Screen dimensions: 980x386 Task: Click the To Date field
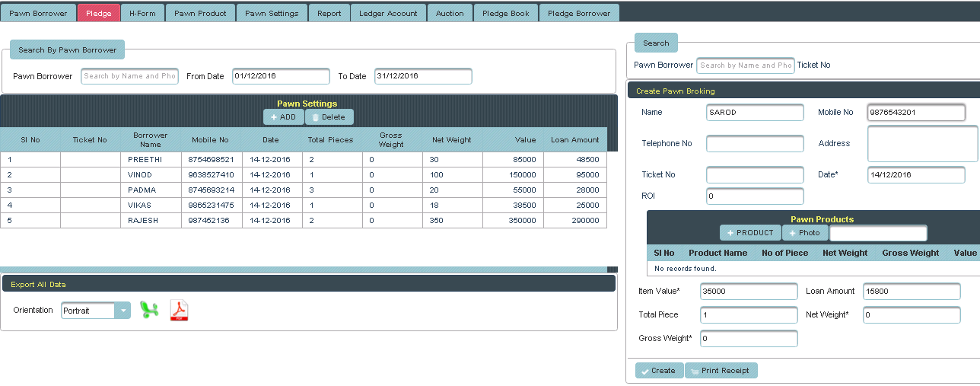[x=423, y=76]
